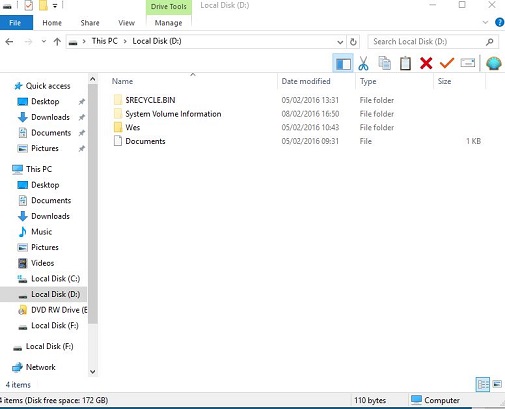Sort by Date modified column header

(x=306, y=81)
